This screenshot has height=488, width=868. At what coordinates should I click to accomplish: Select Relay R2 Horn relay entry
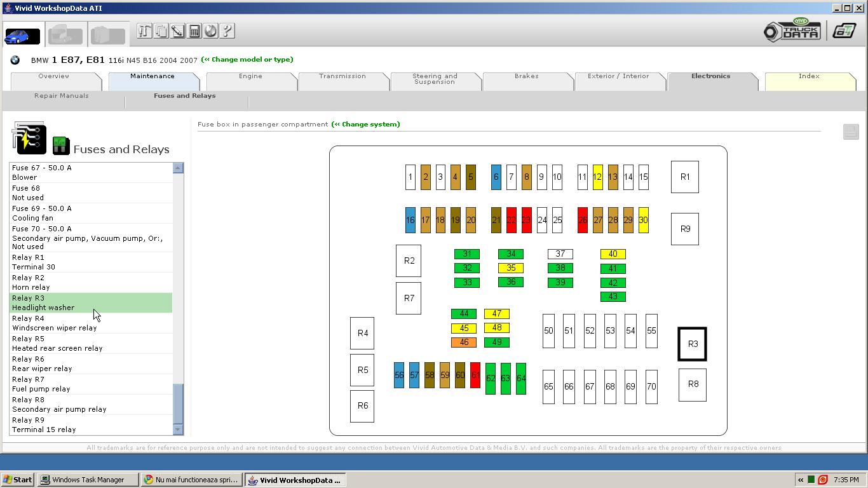click(91, 282)
